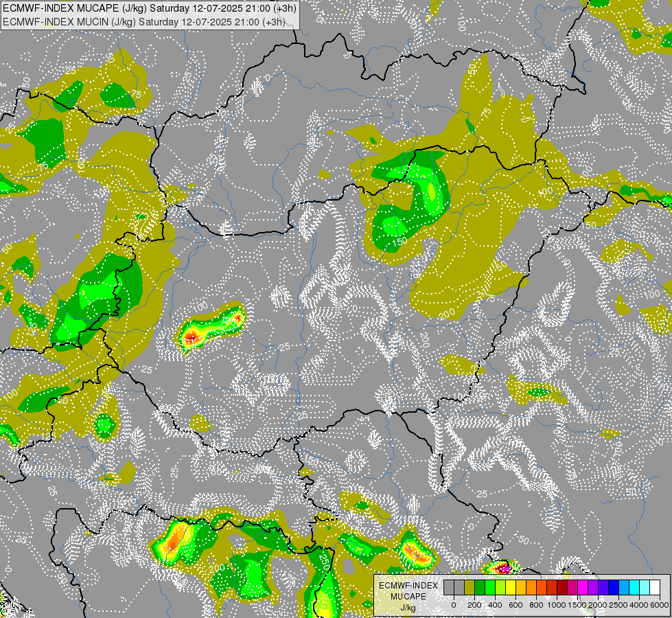
Task: Click the legend scale value 2000
Action: pyautogui.click(x=599, y=605)
